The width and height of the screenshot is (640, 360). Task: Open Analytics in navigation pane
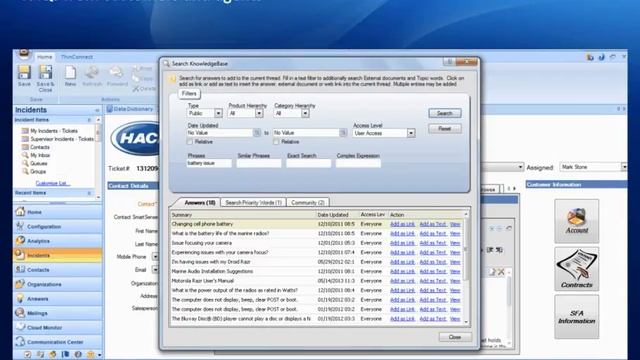58,241
